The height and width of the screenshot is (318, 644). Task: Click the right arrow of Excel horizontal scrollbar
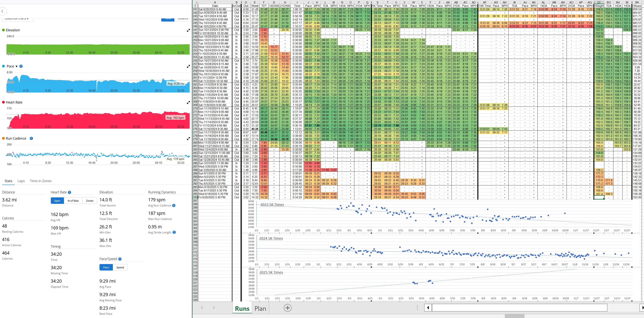642,308
